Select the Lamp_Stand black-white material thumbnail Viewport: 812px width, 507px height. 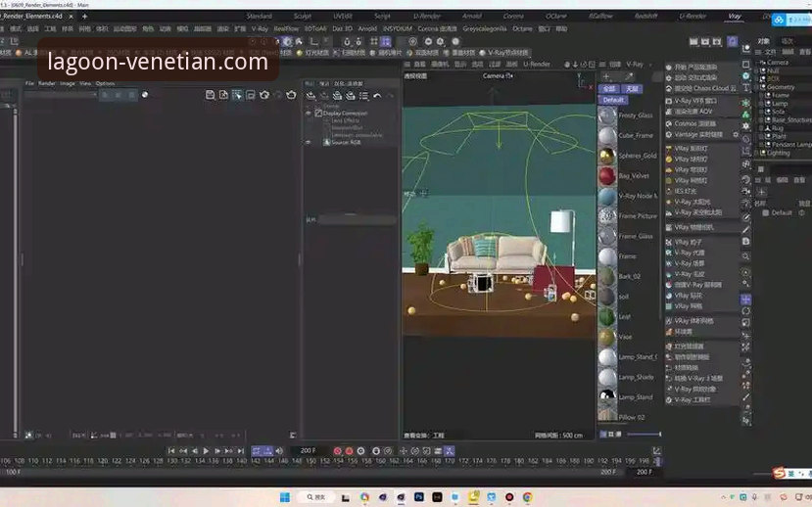coord(607,397)
